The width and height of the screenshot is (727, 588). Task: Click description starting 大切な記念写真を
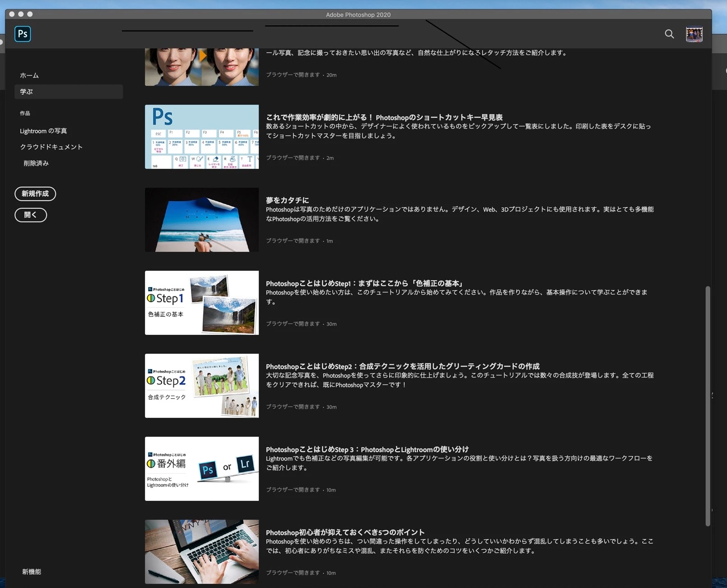pos(460,380)
